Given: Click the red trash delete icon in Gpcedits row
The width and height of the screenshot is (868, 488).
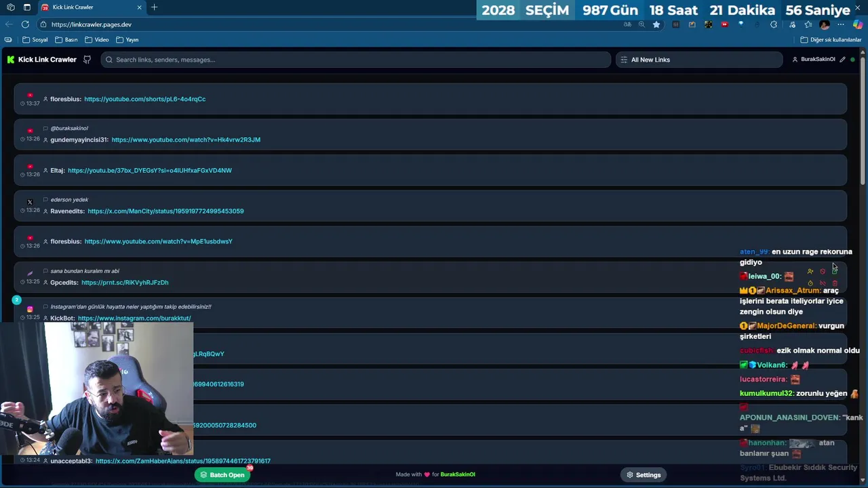Looking at the screenshot, I should tap(835, 283).
